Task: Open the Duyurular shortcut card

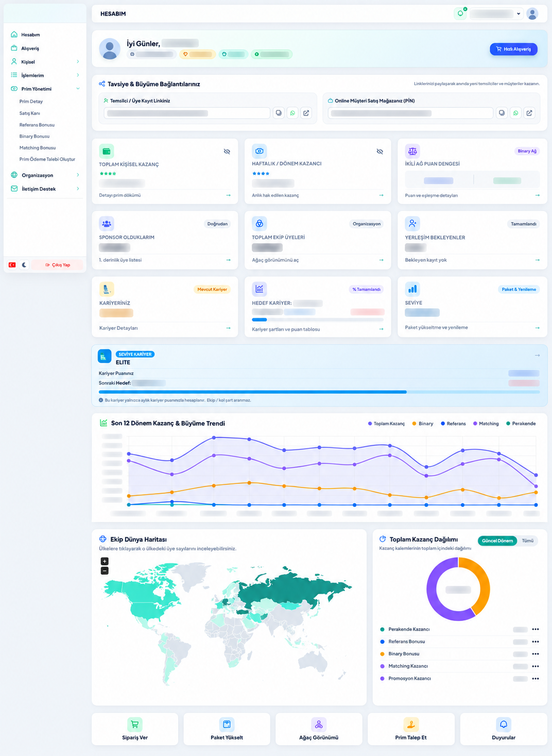Action: (504, 729)
